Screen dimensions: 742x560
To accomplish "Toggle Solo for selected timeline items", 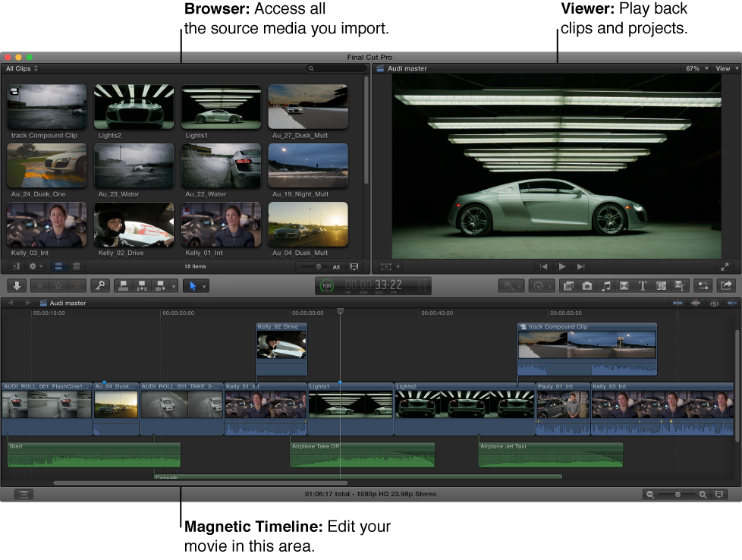I will pos(714,303).
